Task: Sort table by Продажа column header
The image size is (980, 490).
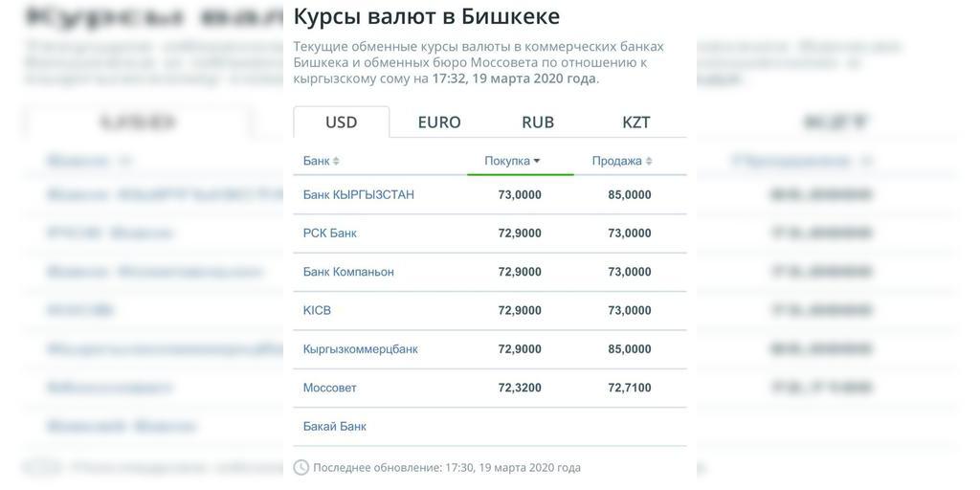Action: tap(617, 161)
